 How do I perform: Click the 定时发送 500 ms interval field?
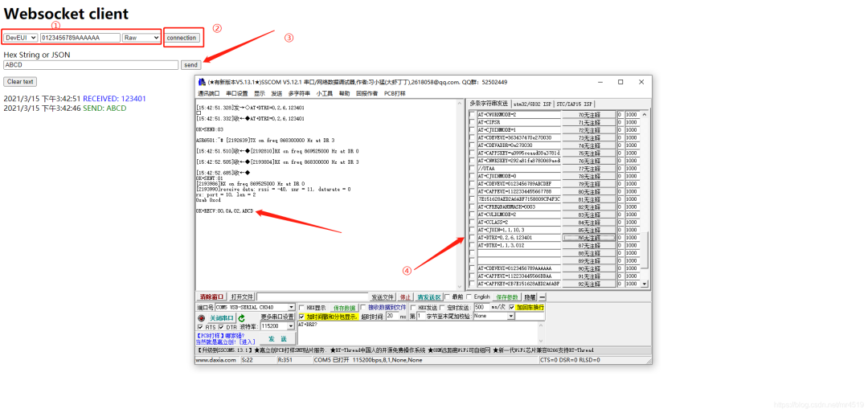pos(481,307)
